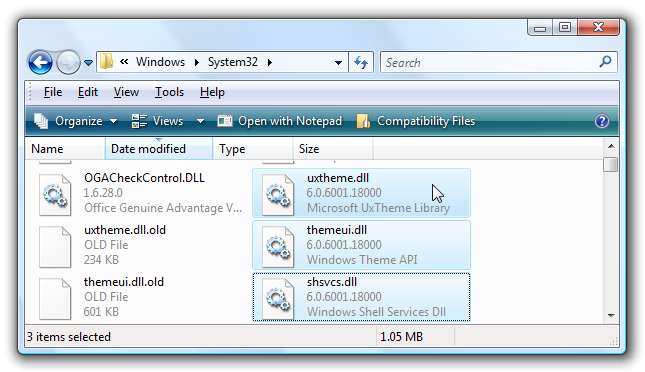Expand the Views dropdown arrow
This screenshot has width=645, height=372.
point(200,121)
